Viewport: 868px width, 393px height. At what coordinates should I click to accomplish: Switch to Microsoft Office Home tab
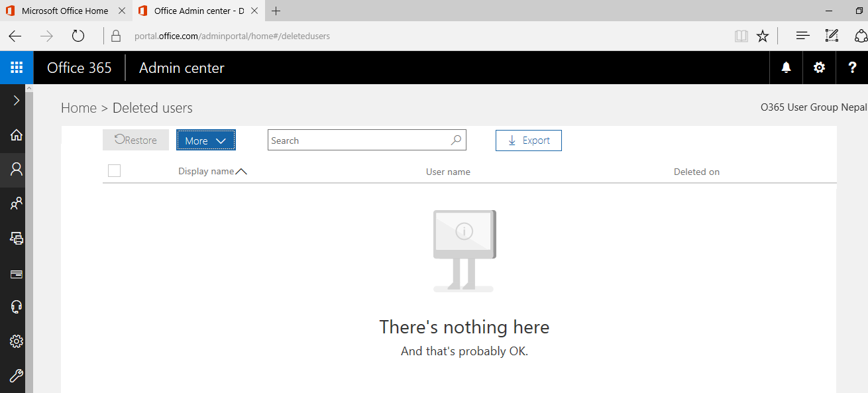65,11
